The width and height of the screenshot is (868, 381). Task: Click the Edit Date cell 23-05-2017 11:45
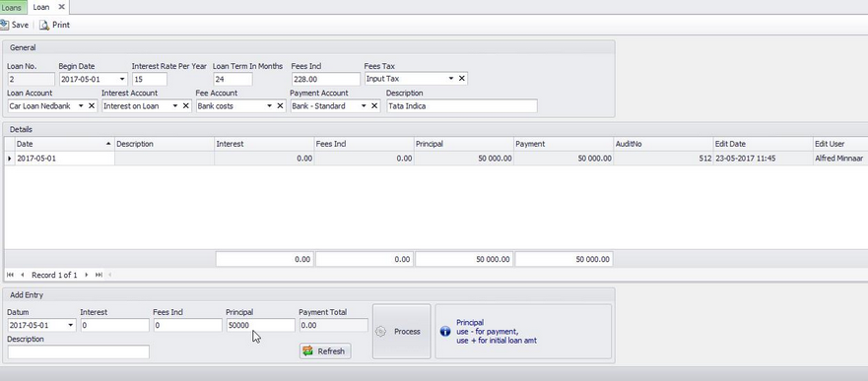click(763, 159)
